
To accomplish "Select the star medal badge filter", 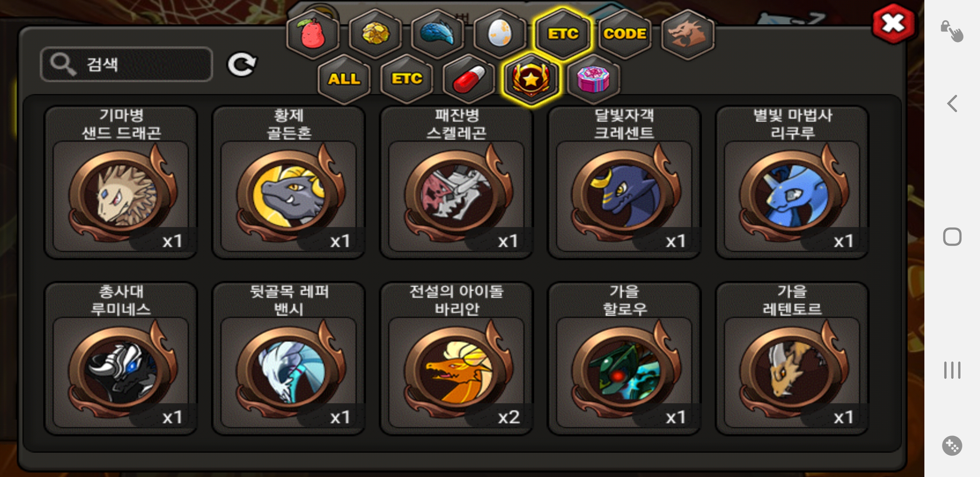I will (531, 79).
